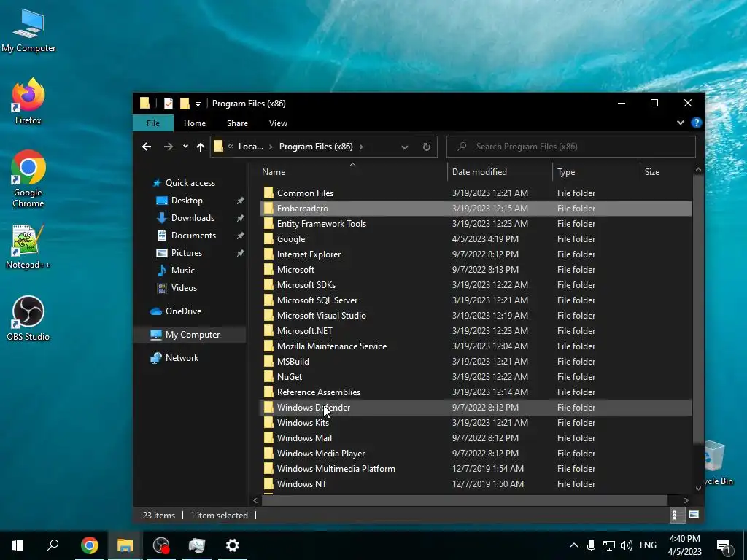Select the Windows Defender folder
Image resolution: width=747 pixels, height=560 pixels.
pyautogui.click(x=476, y=407)
